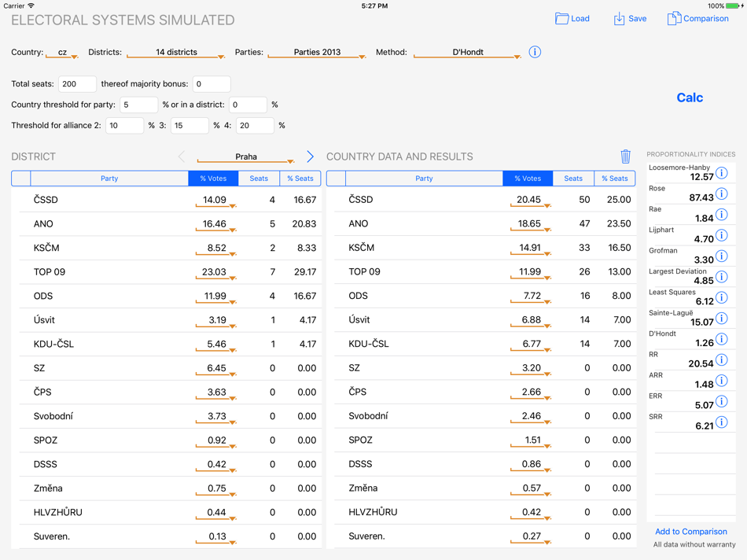The width and height of the screenshot is (747, 560).
Task: Open a saved simulation with the Load icon
Action: coord(572,17)
